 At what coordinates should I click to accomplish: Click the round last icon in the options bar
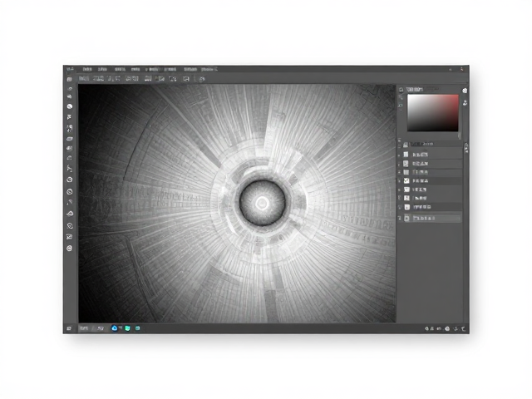(x=201, y=79)
